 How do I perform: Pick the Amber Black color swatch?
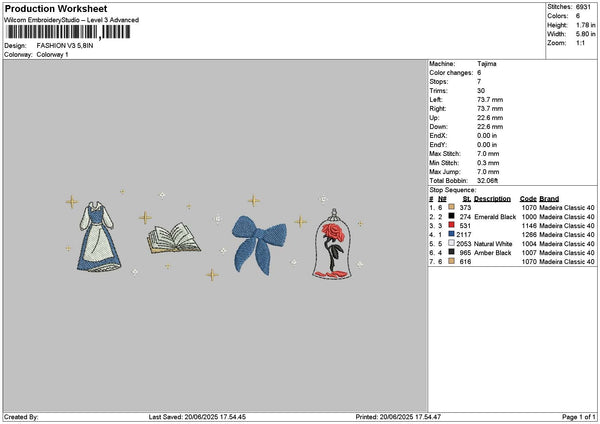452,252
